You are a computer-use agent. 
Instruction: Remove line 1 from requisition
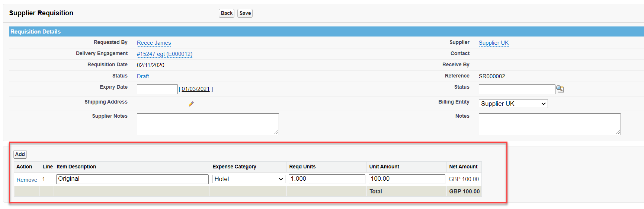click(x=27, y=180)
